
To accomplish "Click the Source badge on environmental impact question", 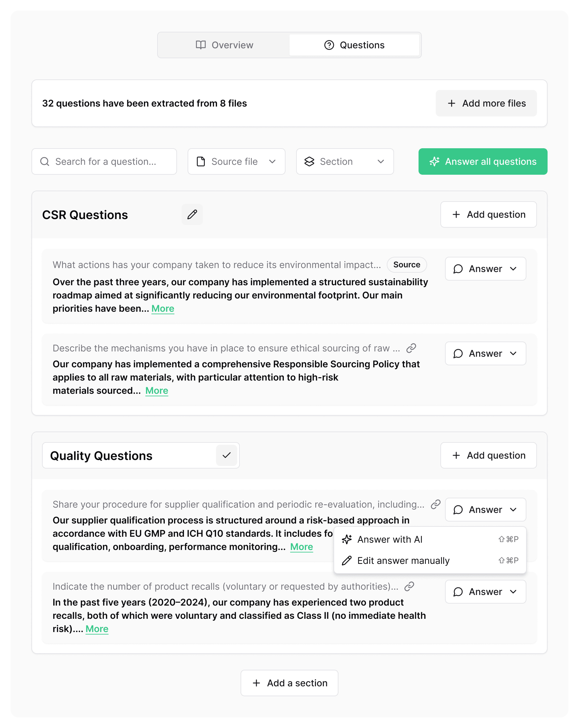I will [x=407, y=265].
